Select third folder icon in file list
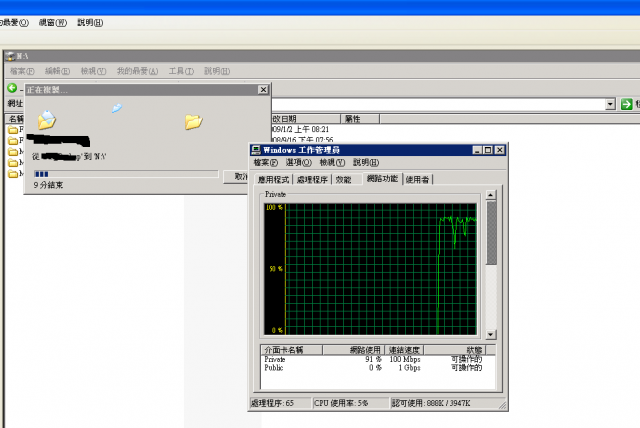This screenshot has height=428, width=640. tap(13, 152)
